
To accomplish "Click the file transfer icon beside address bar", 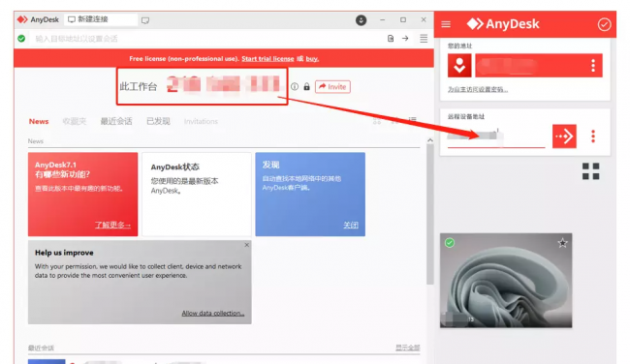I will coord(391,39).
